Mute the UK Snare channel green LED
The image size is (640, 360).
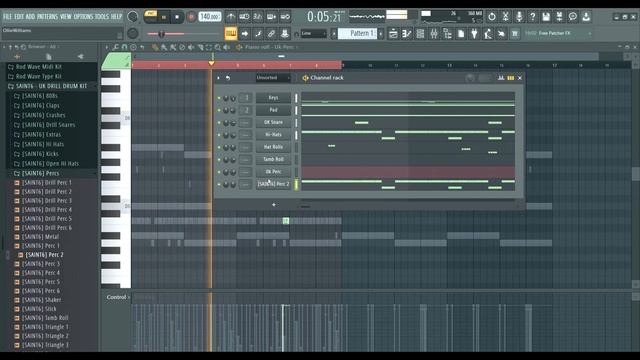pyautogui.click(x=219, y=122)
